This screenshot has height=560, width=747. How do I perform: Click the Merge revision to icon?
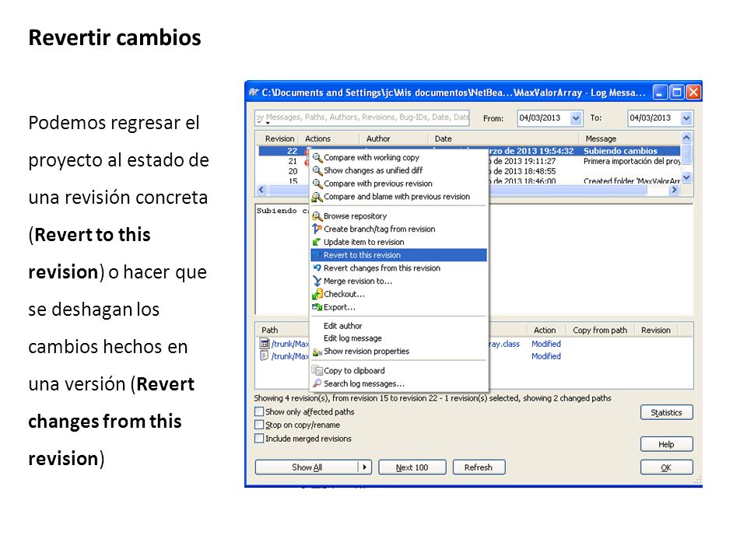pyautogui.click(x=317, y=281)
